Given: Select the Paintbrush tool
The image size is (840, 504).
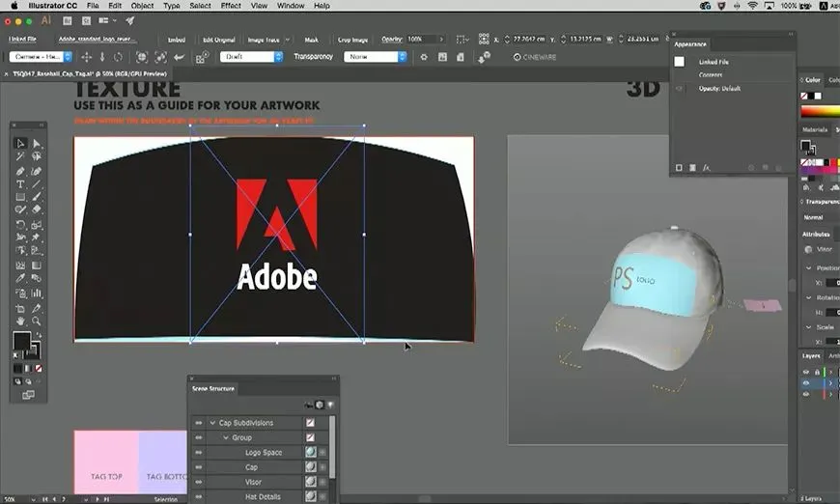Looking at the screenshot, I should click(x=37, y=197).
